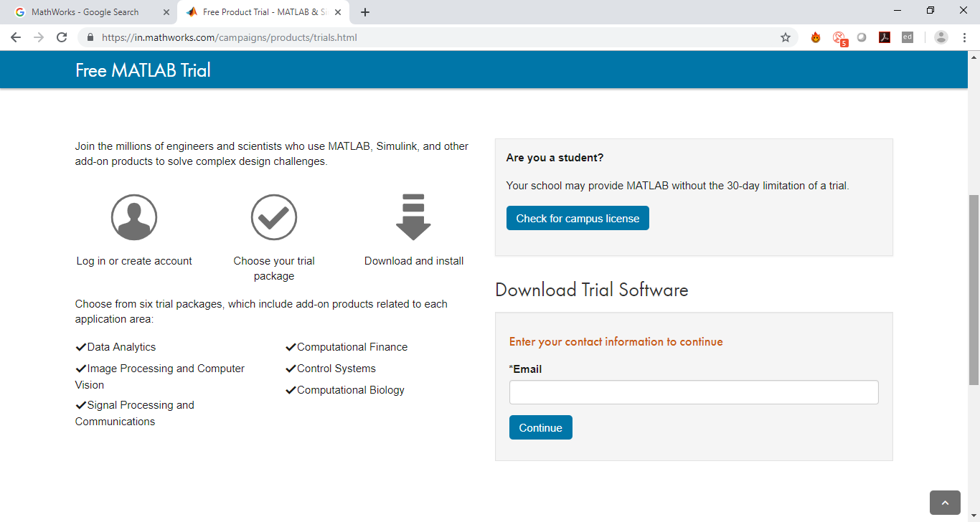Click the padlock site security icon
The height and width of the screenshot is (522, 980).
[90, 37]
